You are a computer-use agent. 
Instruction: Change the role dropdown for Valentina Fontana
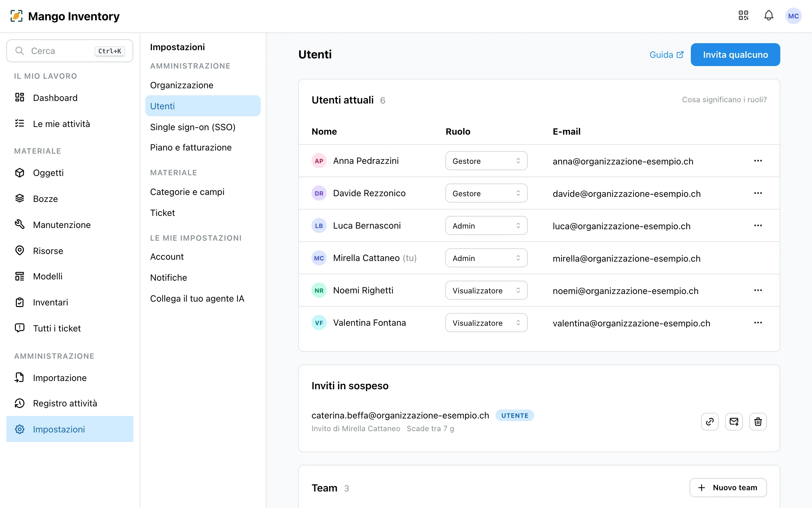pos(486,323)
